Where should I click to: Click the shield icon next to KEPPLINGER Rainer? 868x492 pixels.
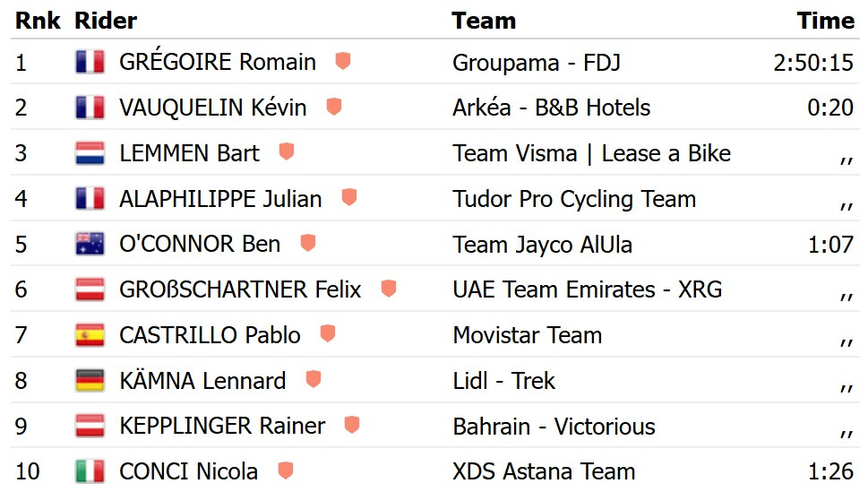click(352, 426)
